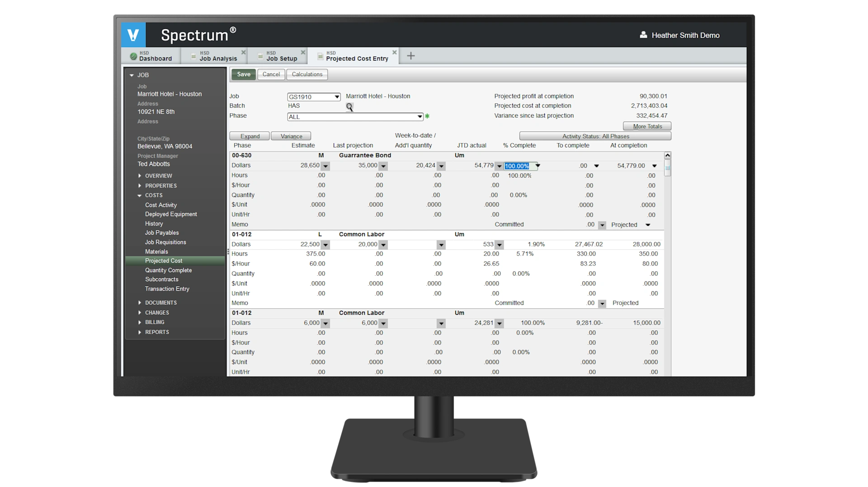Select the Projected Cost Entry tab
The height and width of the screenshot is (487, 868).
(354, 56)
